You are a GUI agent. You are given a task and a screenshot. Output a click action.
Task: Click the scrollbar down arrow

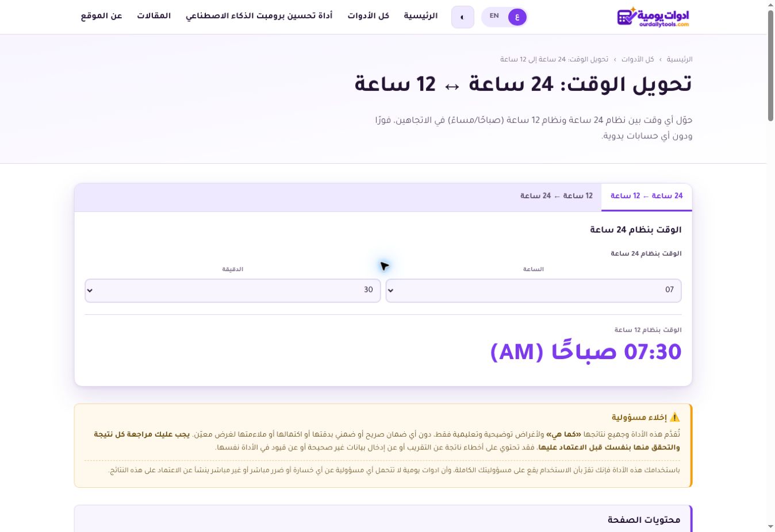point(770,527)
